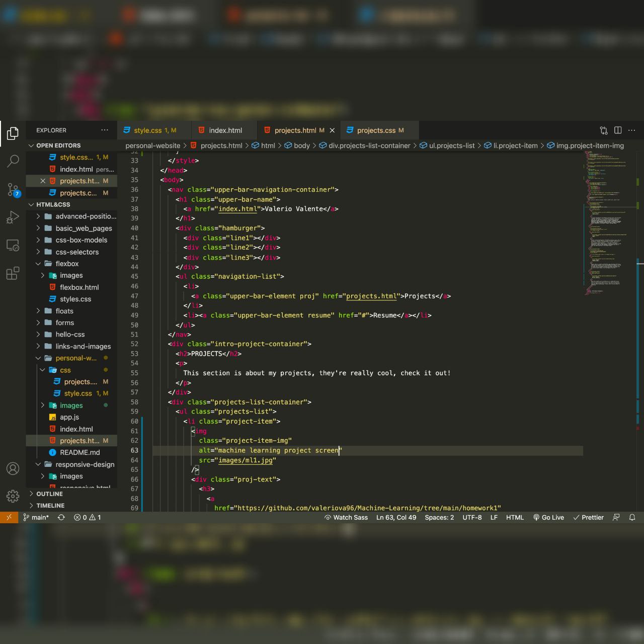
Task: Synchronize changes icon in status bar
Action: point(61,517)
